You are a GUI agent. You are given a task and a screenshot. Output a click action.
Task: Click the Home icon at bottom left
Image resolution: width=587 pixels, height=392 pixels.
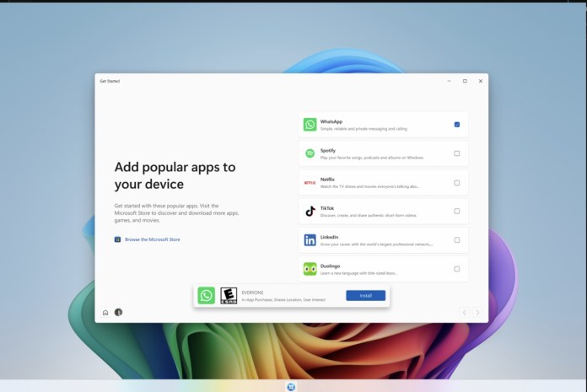(105, 312)
